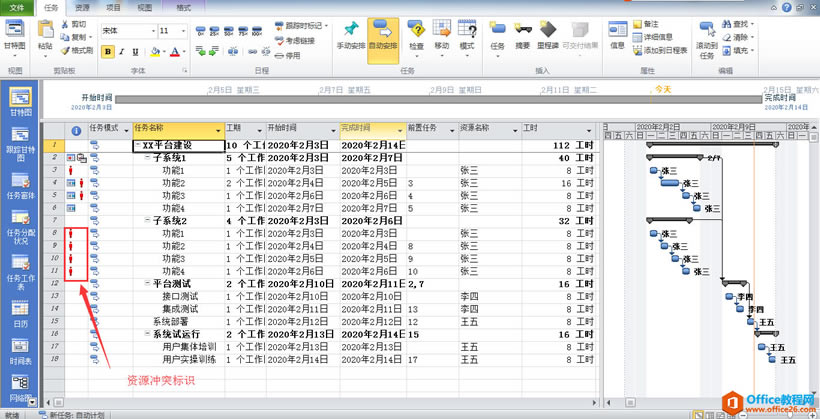Open the font name dropdown showing 宋体
Image resolution: width=820 pixels, height=419 pixels.
tap(126, 31)
